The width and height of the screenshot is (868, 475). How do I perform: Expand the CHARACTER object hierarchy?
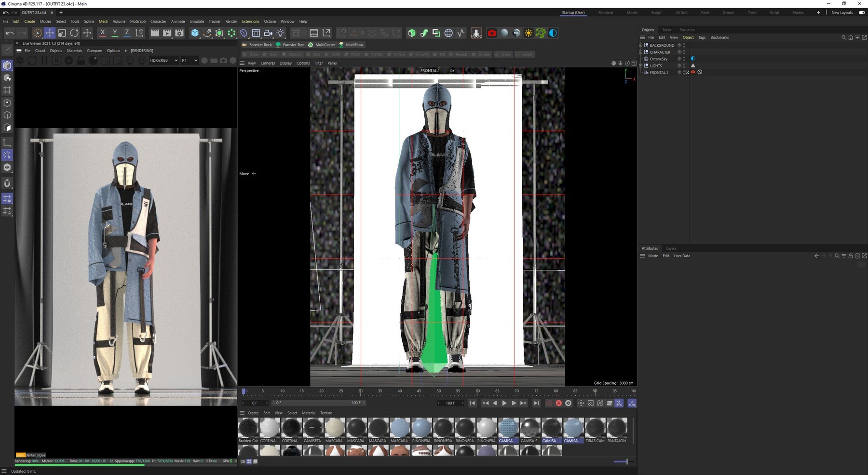tap(640, 52)
